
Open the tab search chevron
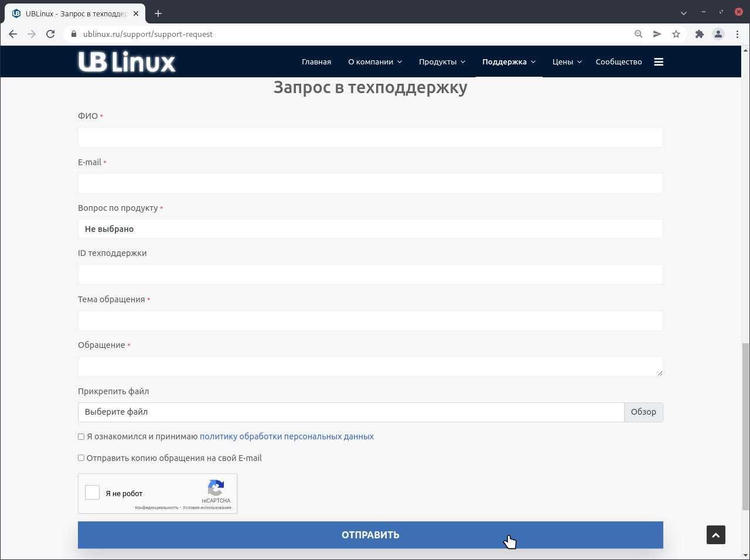coord(684,13)
